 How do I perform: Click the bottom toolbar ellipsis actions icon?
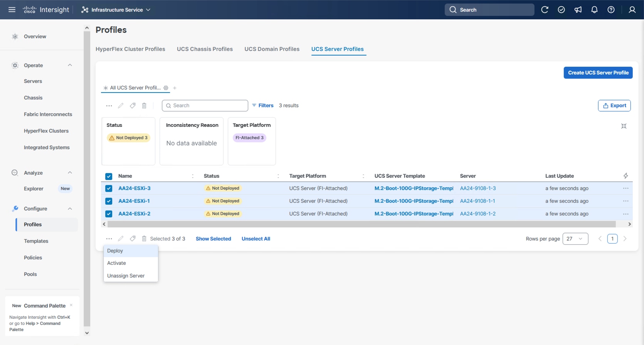[x=109, y=239]
